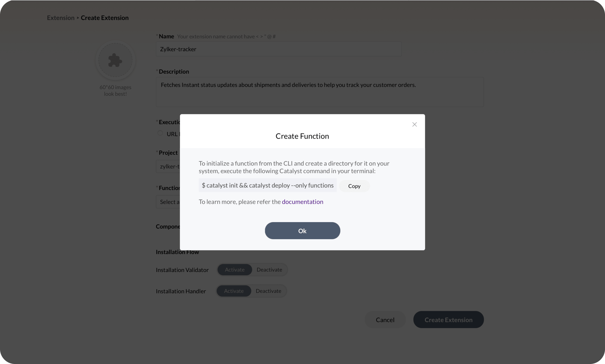Viewport: 605px width, 364px height.
Task: Activate the Installation Validator
Action: pyautogui.click(x=235, y=270)
